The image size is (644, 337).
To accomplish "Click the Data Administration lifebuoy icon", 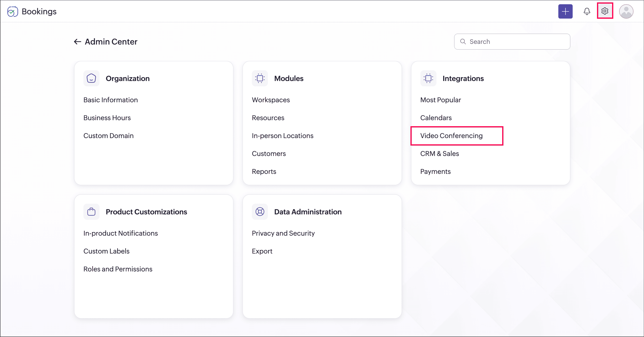I will 260,212.
